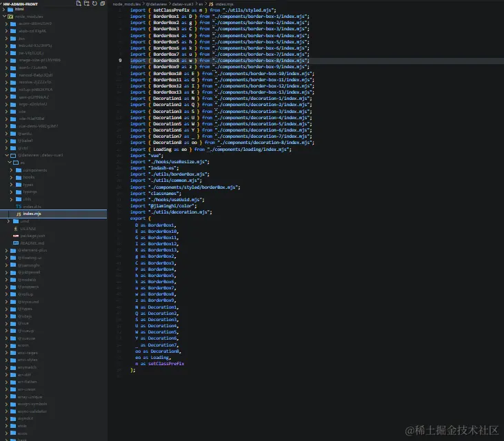504x441 pixels.
Task: Click the npm icon beside package.json
Action: coord(16,236)
